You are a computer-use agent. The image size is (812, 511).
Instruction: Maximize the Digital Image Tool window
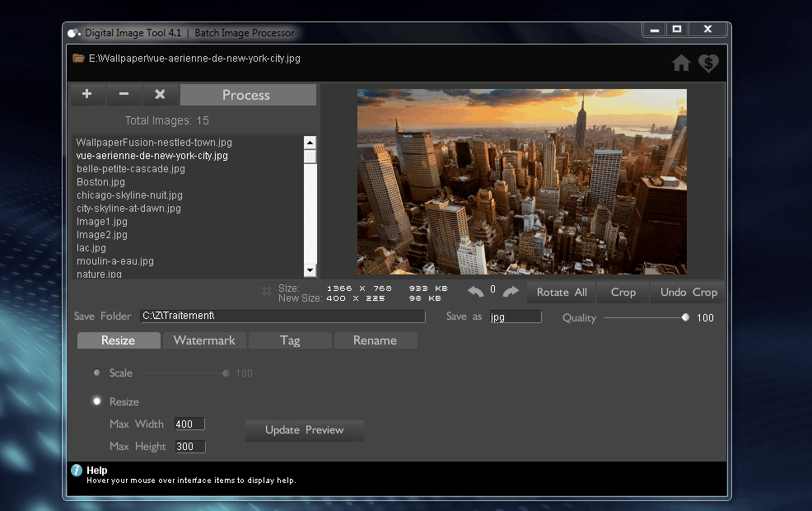coord(676,30)
